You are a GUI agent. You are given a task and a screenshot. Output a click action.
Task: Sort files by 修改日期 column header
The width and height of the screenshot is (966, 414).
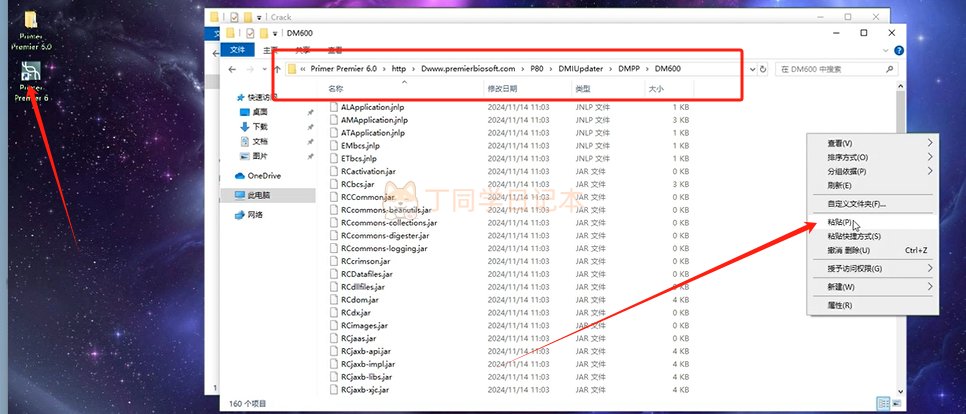506,89
